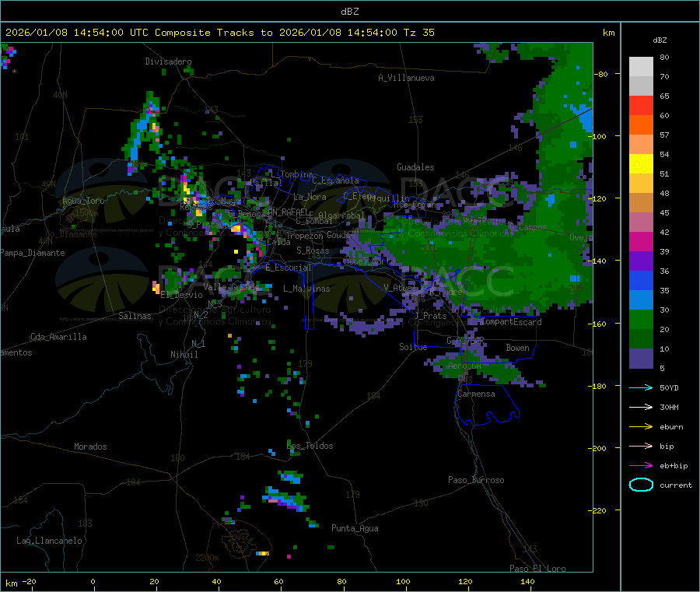The height and width of the screenshot is (592, 700).
Task: Click the '140' tick on bottom axis
Action: tap(527, 582)
